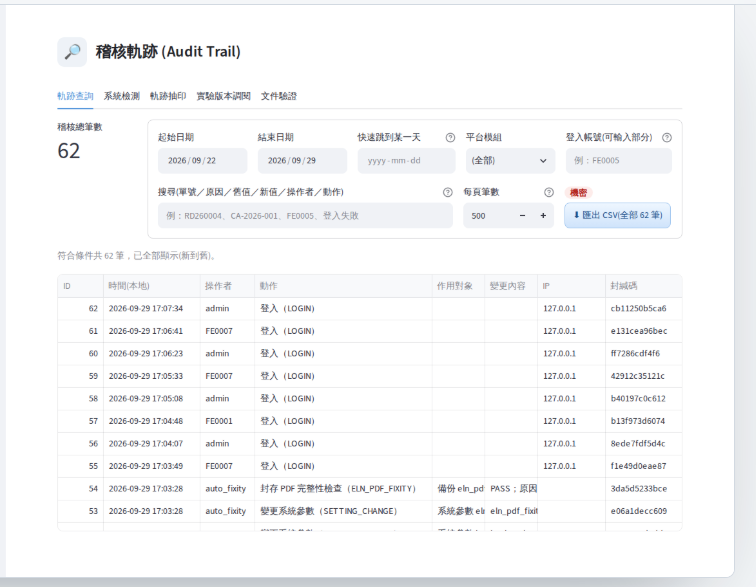This screenshot has width=756, height=587.
Task: Open help icon for 快速跳到某一天
Action: coord(450,137)
